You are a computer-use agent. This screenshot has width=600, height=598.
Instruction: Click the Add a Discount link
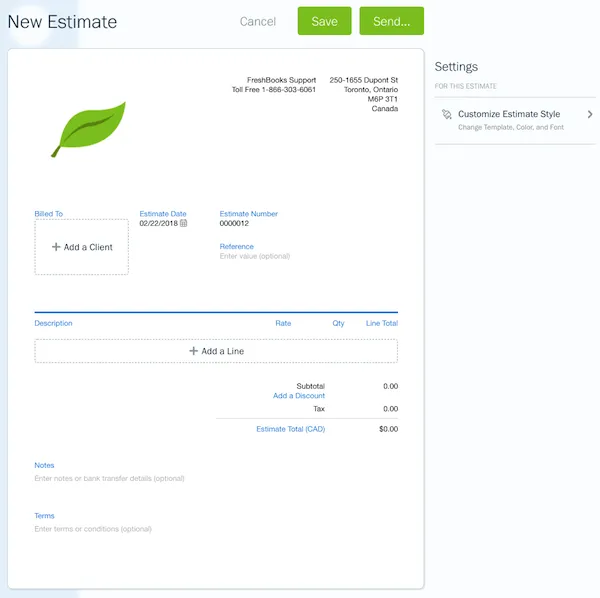[298, 396]
